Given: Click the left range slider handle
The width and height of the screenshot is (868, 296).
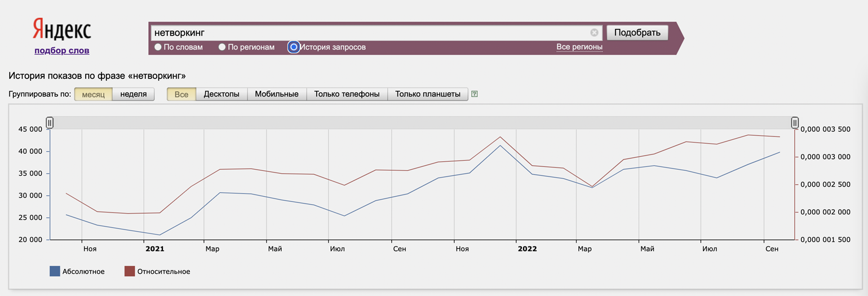Looking at the screenshot, I should pos(50,122).
